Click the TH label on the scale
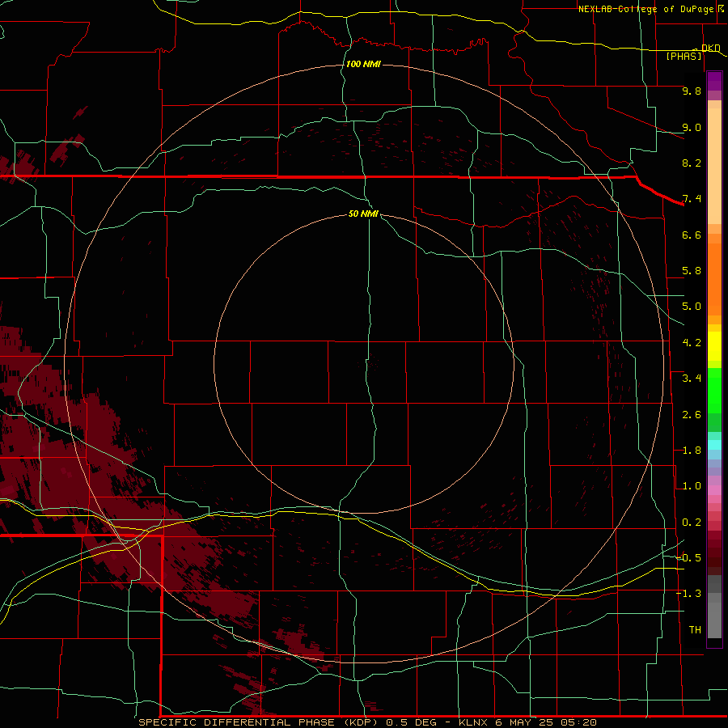Screen dimensions: 728x728 point(695,630)
